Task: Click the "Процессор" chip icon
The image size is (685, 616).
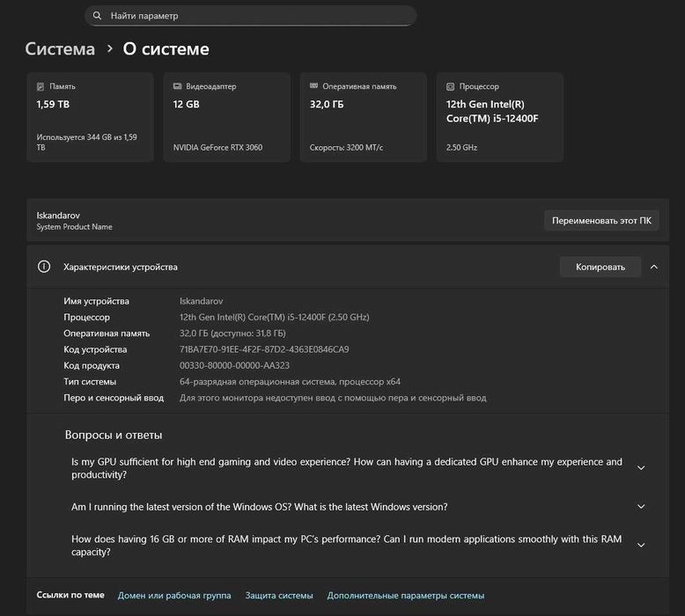Action: (x=451, y=86)
